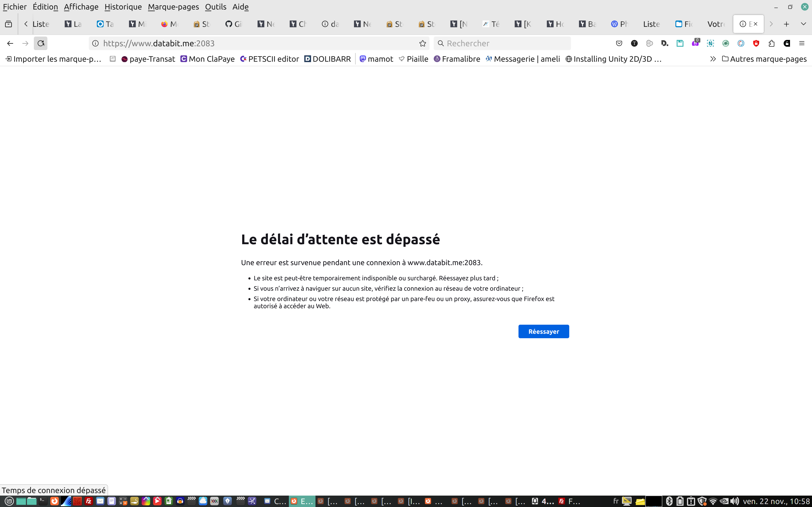The image size is (812, 507).
Task: Open the Firefox View tab overview icon
Action: coord(9,24)
